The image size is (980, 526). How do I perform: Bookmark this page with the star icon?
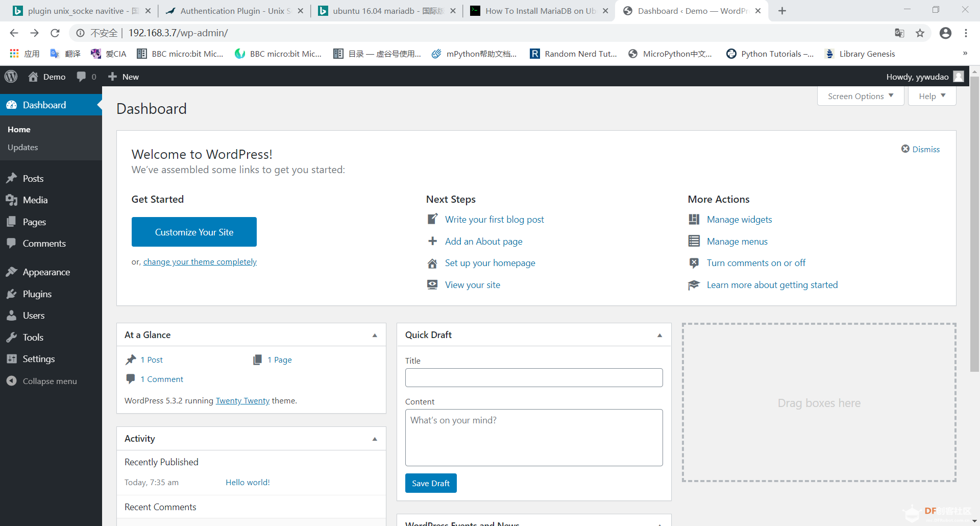[920, 33]
